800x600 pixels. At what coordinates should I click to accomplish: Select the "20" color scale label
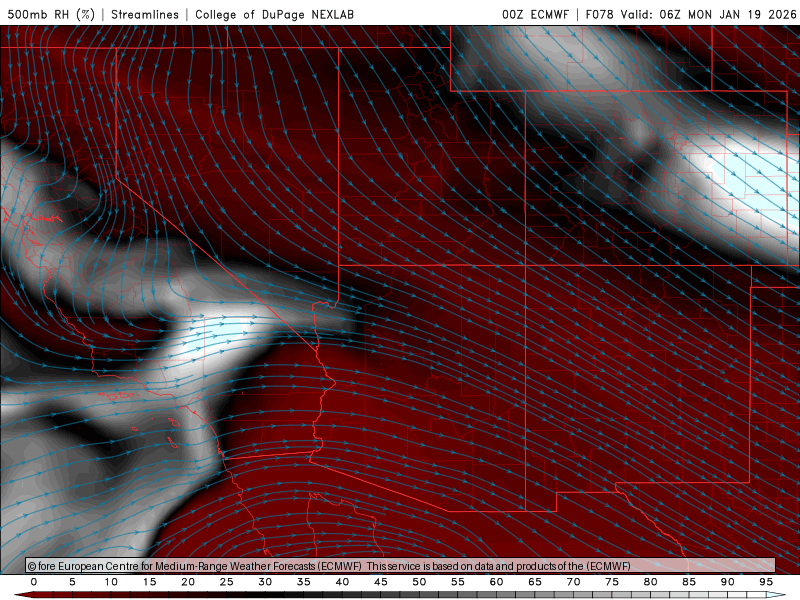click(188, 582)
